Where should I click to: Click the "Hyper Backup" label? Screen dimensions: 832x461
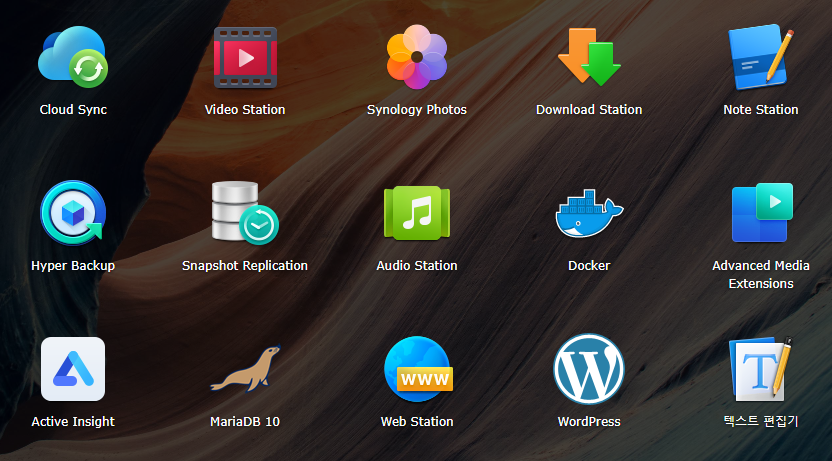pyautogui.click(x=73, y=266)
